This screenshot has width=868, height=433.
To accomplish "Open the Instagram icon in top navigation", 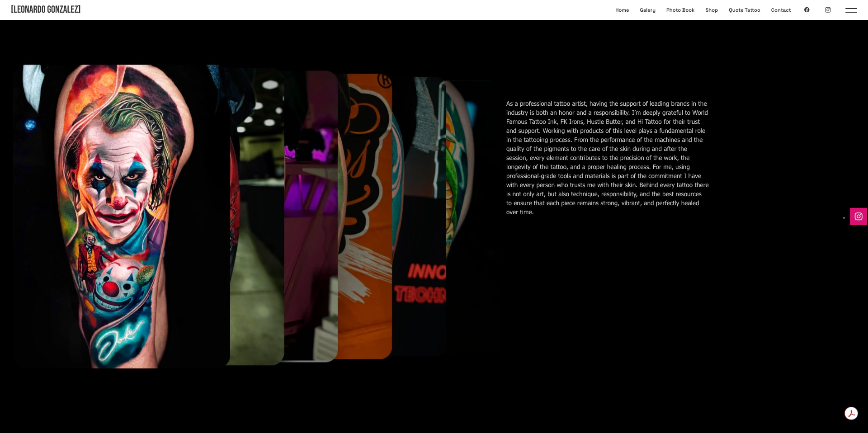I will click(x=828, y=10).
